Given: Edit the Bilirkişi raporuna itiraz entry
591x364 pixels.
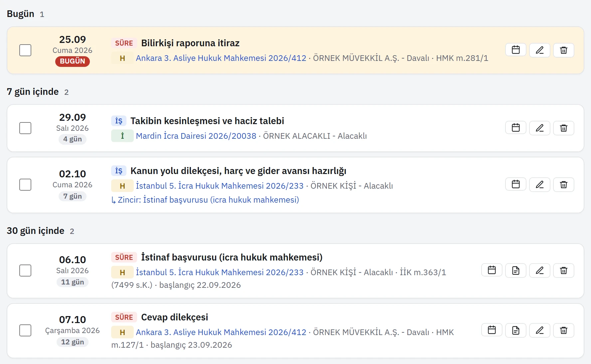Looking at the screenshot, I should click(x=539, y=50).
